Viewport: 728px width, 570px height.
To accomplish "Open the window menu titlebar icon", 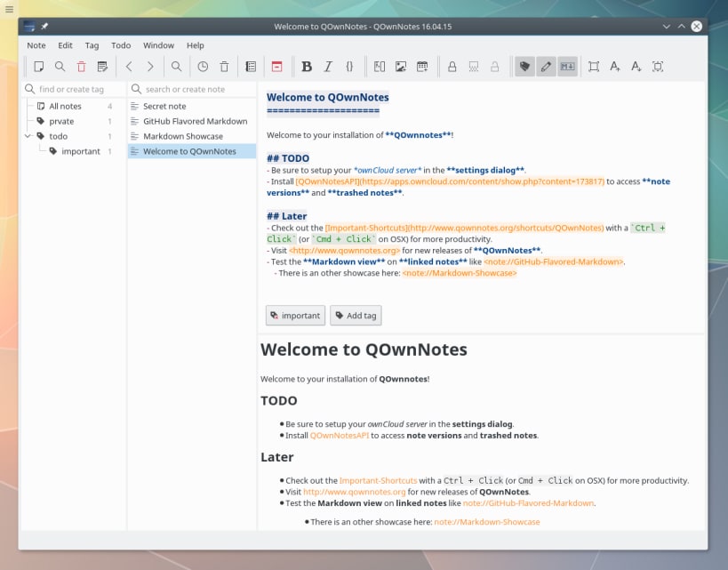I will pos(29,27).
